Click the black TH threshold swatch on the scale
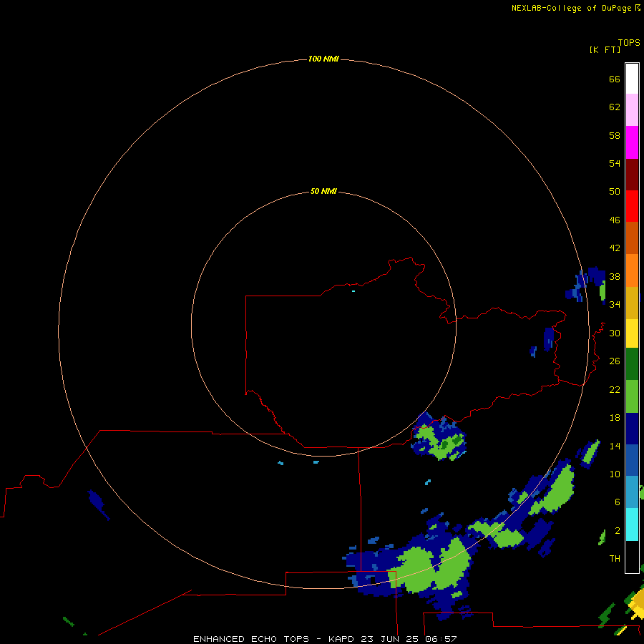 (x=632, y=557)
